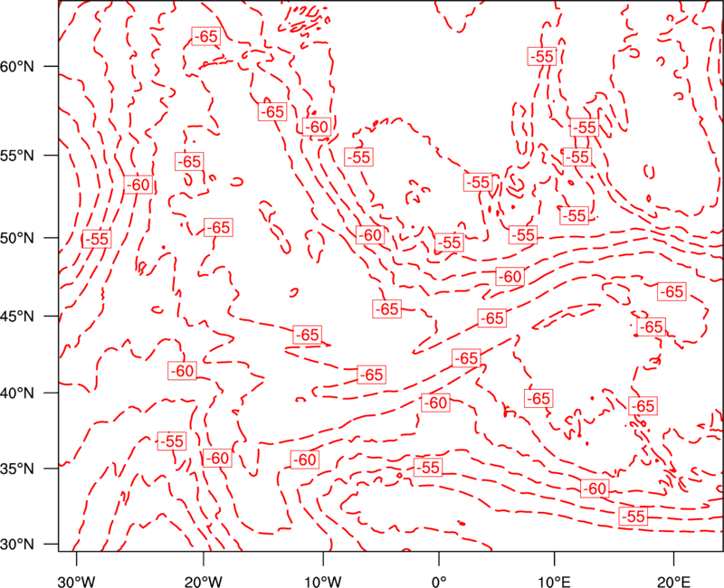Select the 10°E longitude axis label
The height and width of the screenshot is (588, 724).
pyautogui.click(x=555, y=581)
